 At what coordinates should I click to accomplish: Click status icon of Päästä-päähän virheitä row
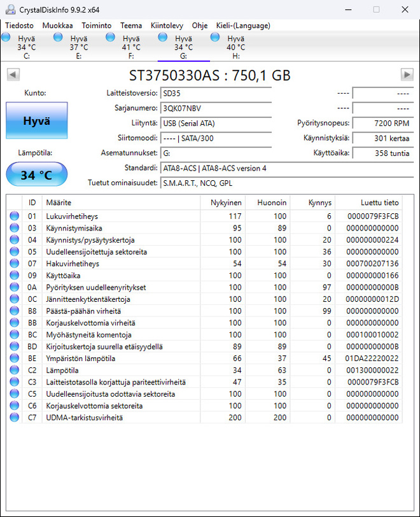pos(15,311)
